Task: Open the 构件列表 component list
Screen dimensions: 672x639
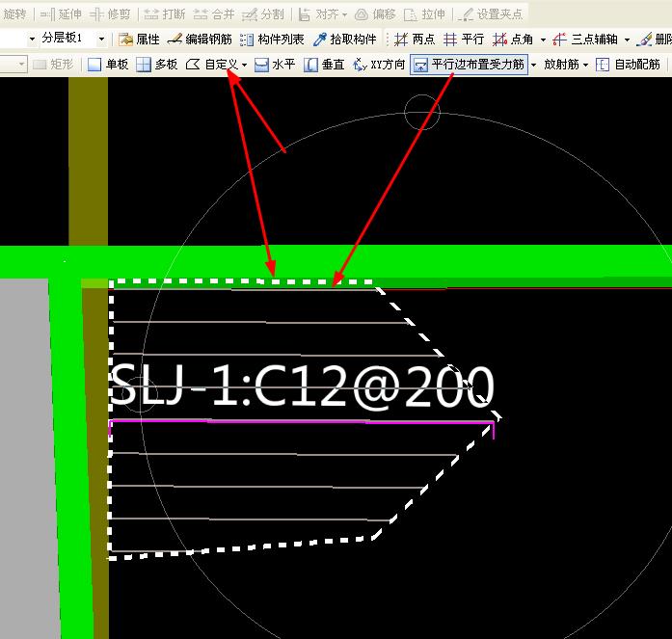Action: pos(272,40)
